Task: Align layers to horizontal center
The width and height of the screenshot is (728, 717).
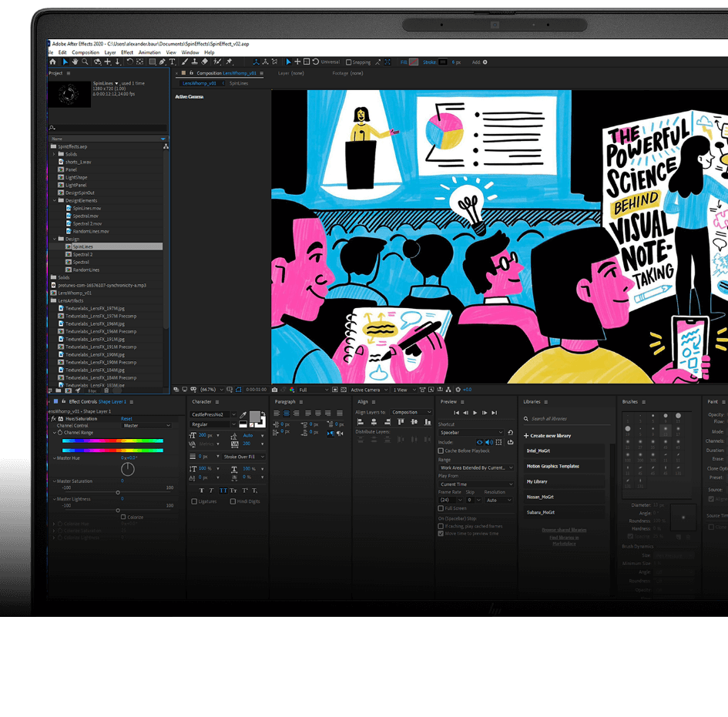Action: pos(374,422)
